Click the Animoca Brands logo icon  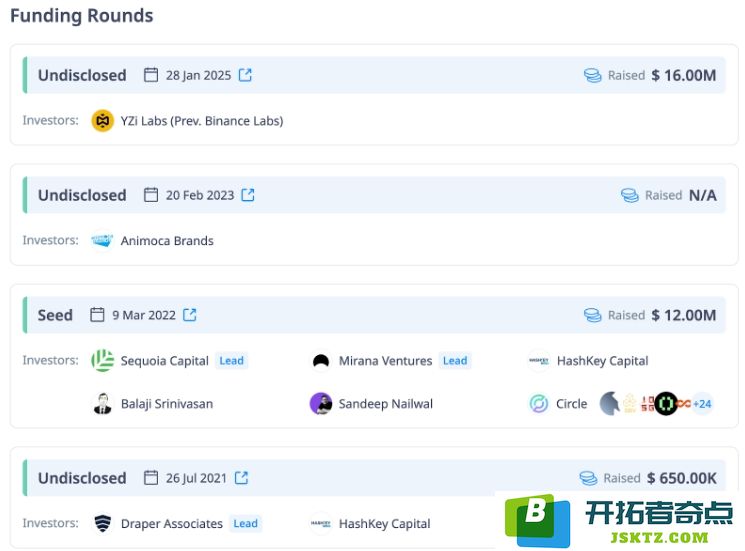click(x=103, y=240)
